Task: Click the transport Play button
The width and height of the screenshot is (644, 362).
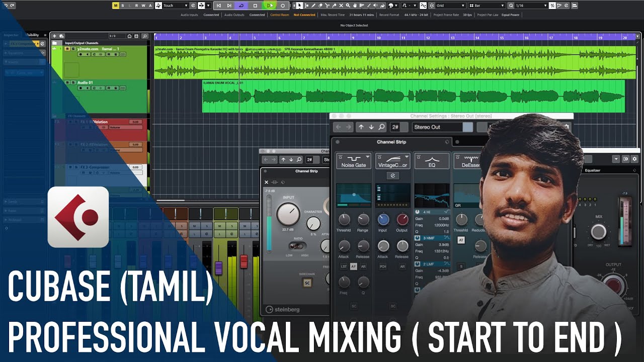Action: coord(270,6)
